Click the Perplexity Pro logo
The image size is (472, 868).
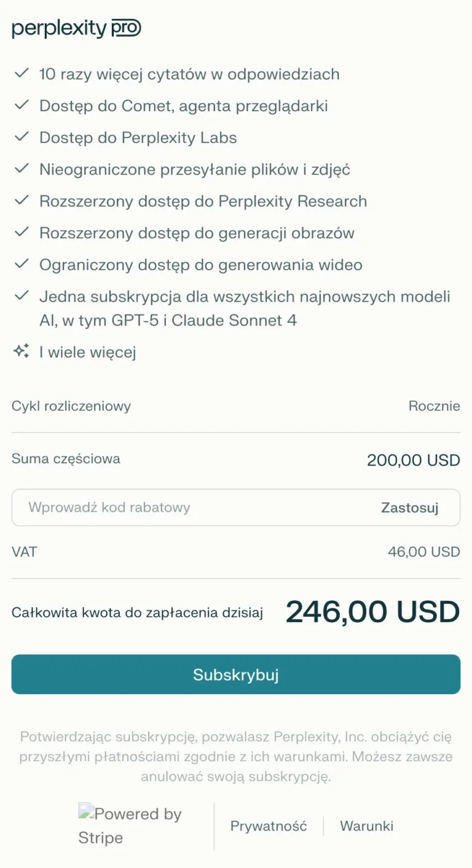(77, 28)
